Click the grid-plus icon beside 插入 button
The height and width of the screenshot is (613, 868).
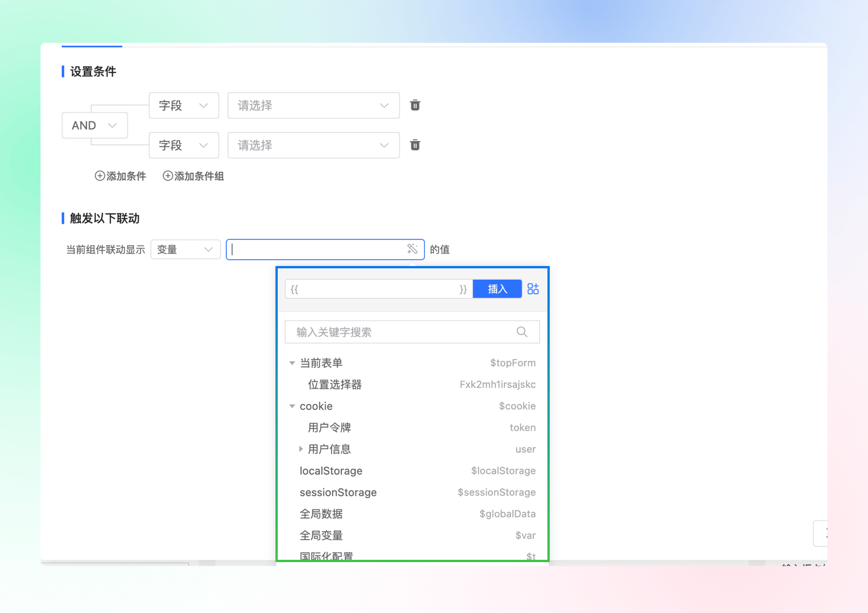coord(533,289)
